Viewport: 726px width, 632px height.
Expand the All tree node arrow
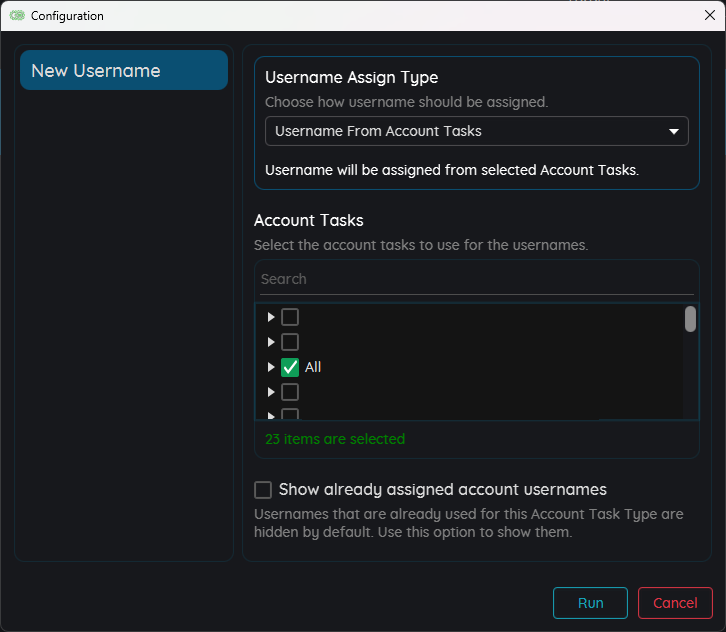pyautogui.click(x=271, y=367)
